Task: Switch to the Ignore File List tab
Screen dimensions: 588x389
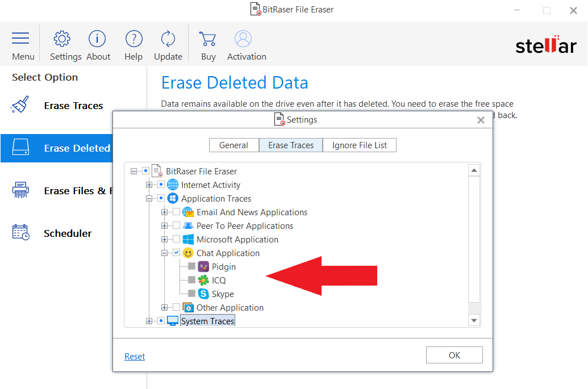Action: 359,145
